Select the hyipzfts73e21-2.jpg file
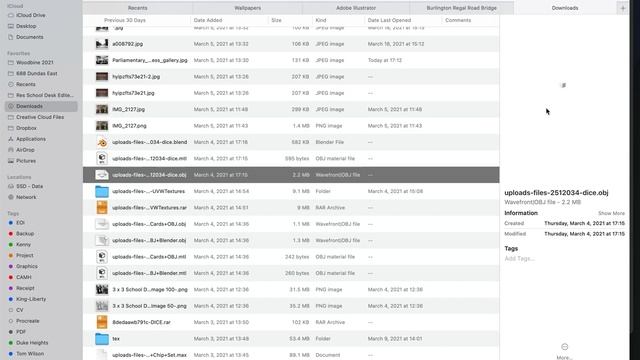This screenshot has width=640, height=360. (x=291, y=77)
